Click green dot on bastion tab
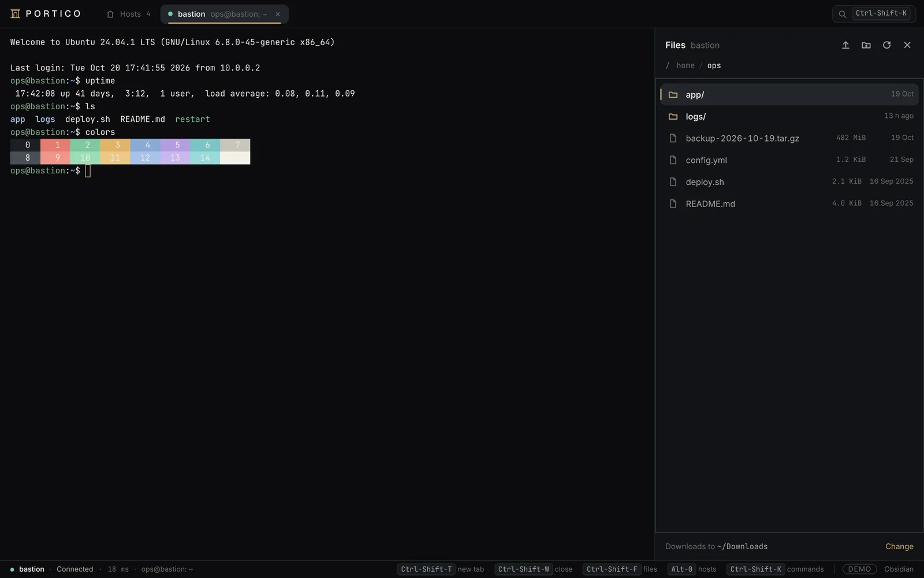 click(x=170, y=14)
